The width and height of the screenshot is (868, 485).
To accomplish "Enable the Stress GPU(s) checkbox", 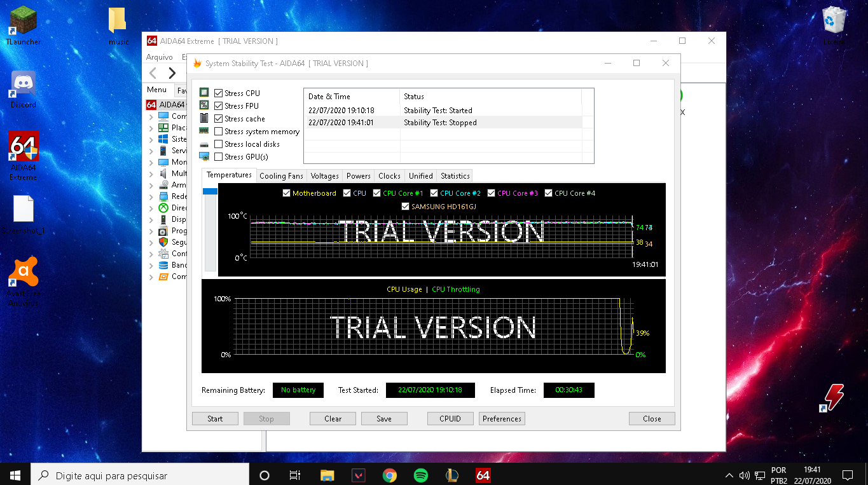I will click(x=218, y=156).
